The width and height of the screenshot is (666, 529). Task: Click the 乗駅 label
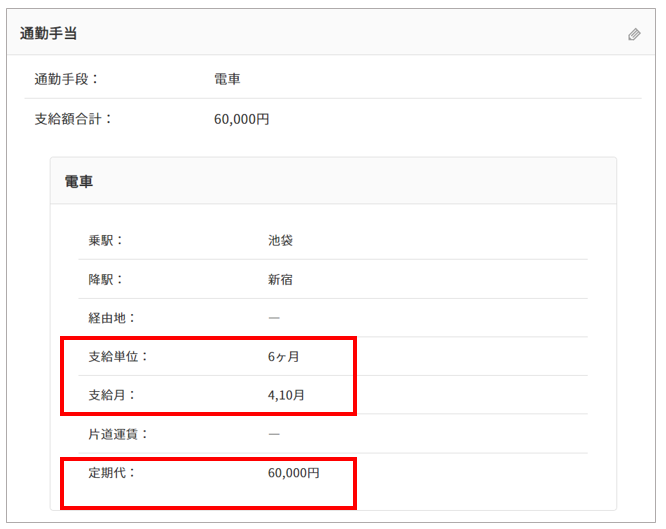pyautogui.click(x=105, y=240)
